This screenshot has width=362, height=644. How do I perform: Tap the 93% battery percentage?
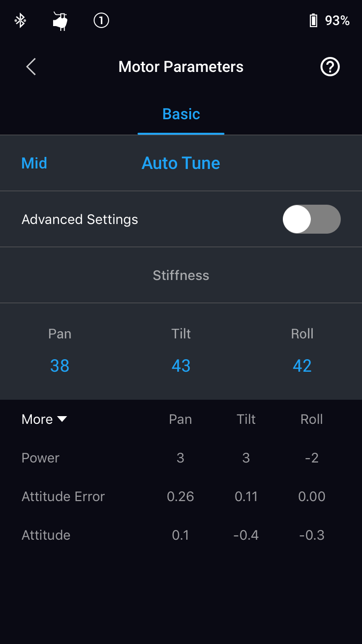click(337, 20)
